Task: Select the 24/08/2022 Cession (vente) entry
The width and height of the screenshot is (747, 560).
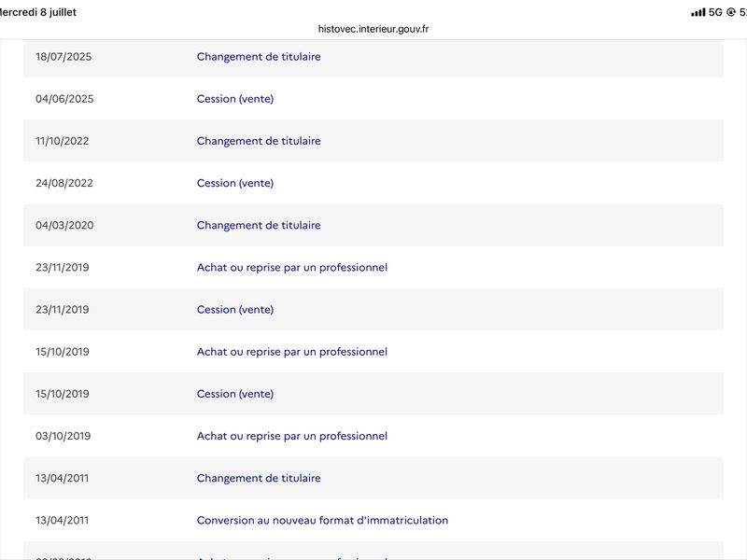Action: click(x=373, y=183)
